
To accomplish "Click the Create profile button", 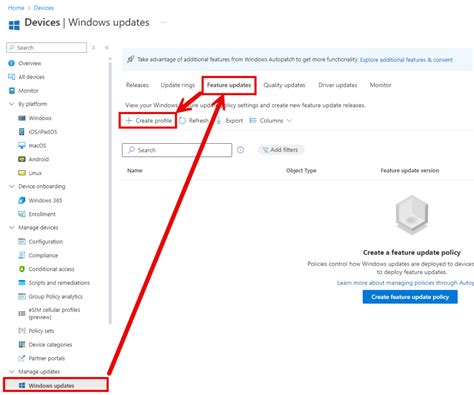I will click(148, 120).
